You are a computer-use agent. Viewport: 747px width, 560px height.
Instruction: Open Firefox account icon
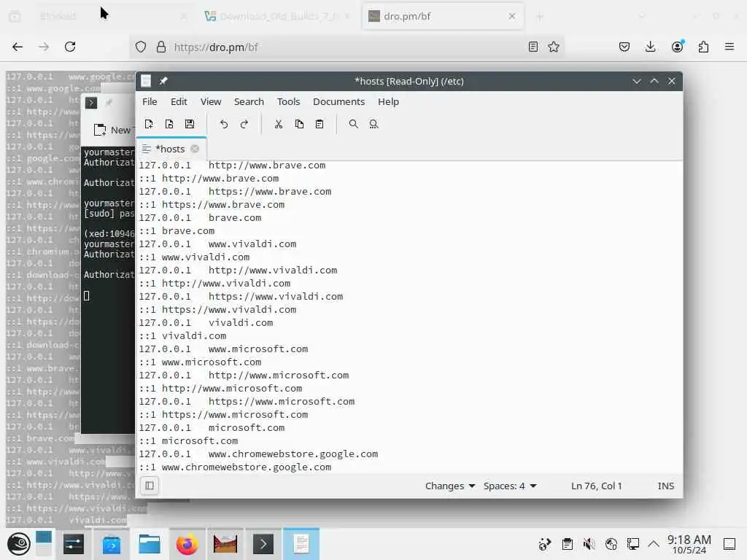point(677,47)
